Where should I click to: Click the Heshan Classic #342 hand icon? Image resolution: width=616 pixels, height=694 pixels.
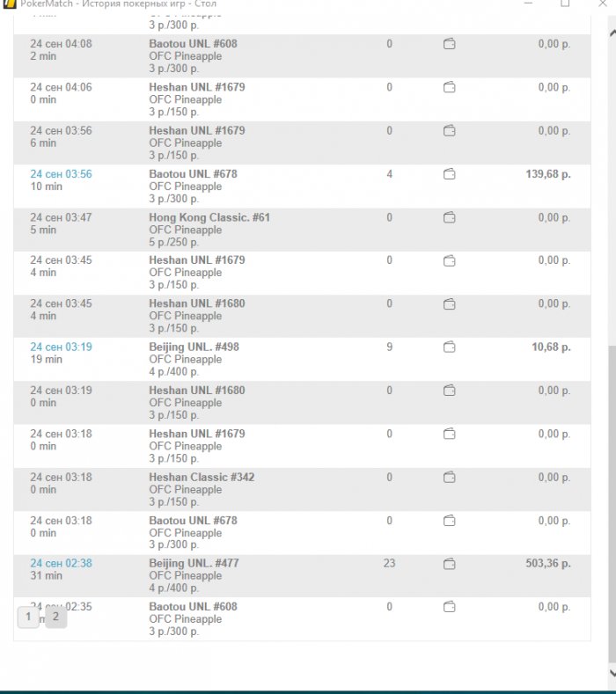pyautogui.click(x=449, y=478)
